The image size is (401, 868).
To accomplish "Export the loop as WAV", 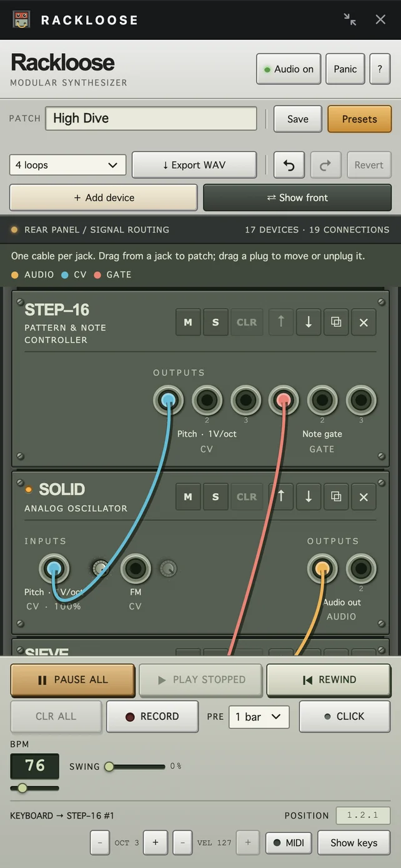I will click(x=194, y=165).
